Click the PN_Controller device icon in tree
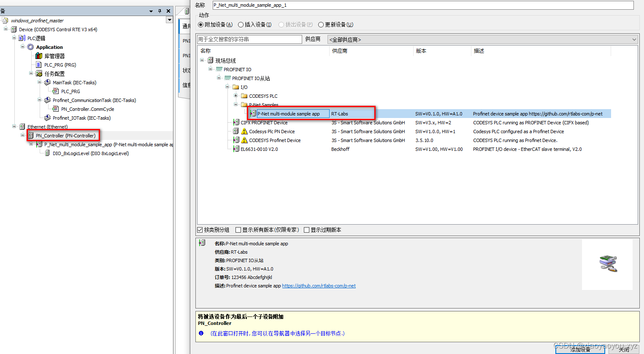The width and height of the screenshot is (644, 354). coord(30,136)
